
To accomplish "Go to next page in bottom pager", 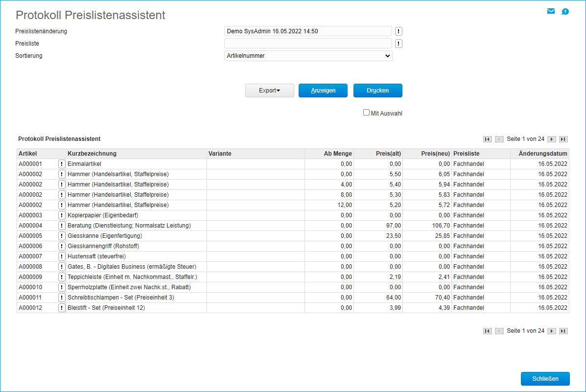I will click(552, 331).
